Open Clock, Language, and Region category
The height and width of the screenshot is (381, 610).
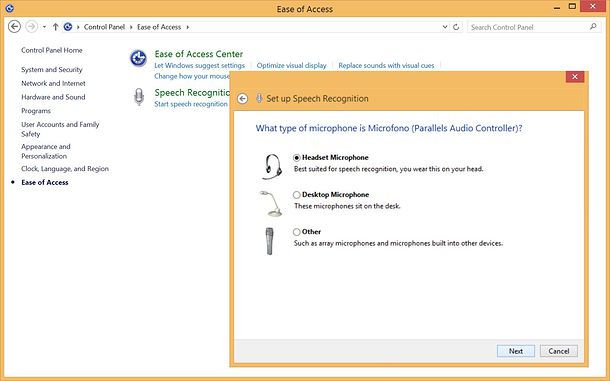click(x=65, y=169)
